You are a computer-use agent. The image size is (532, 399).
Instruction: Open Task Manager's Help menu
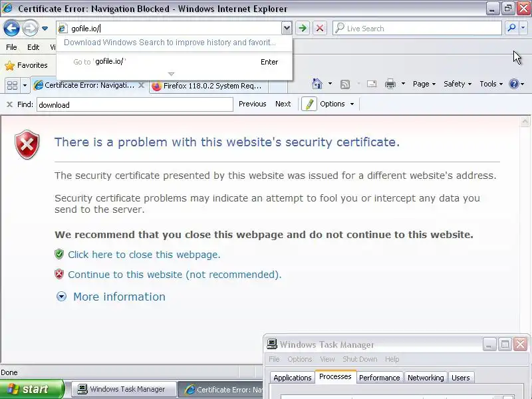[392, 359]
